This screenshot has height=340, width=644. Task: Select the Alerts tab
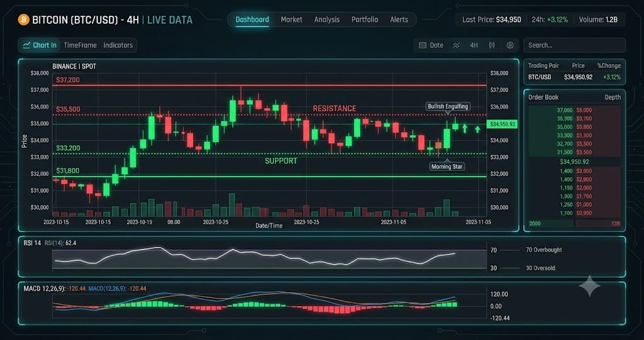click(399, 19)
